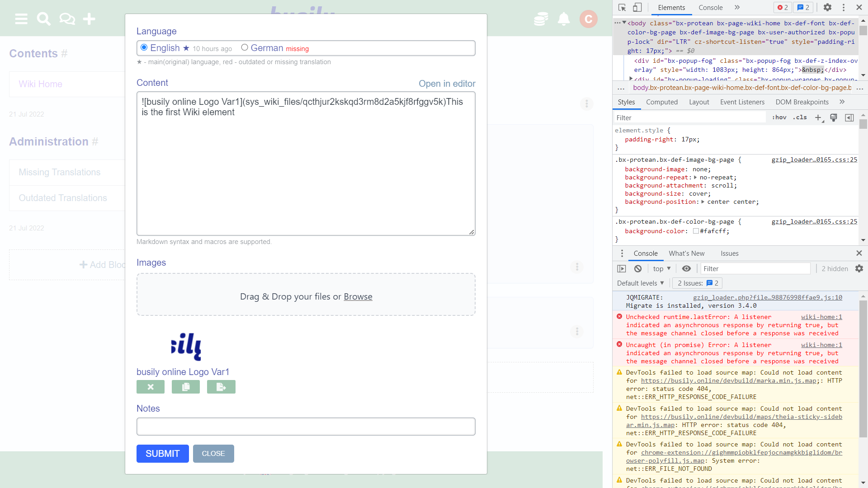Toggle the device toolbar icon in DevTools

coord(637,8)
